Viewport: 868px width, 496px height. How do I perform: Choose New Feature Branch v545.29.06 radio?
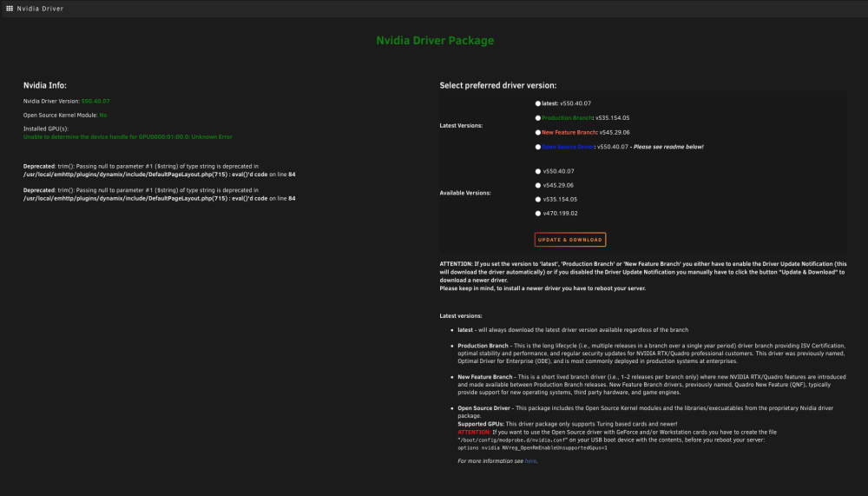(x=537, y=132)
